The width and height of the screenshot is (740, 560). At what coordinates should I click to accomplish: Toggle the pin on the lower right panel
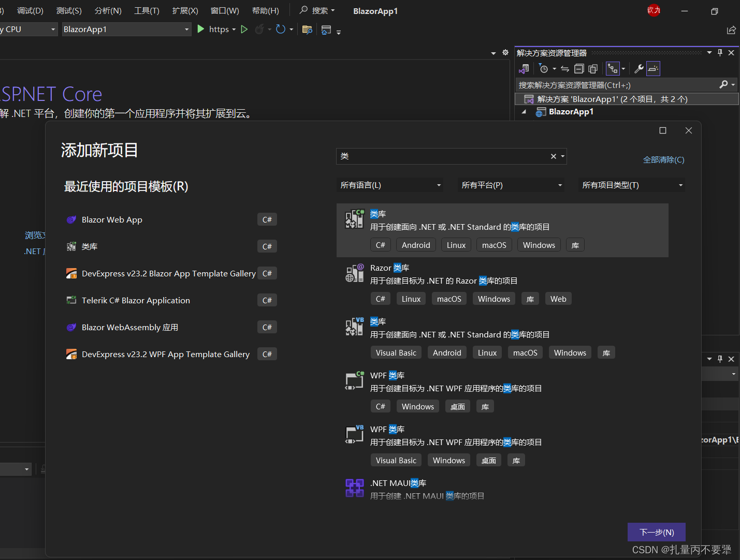[720, 359]
